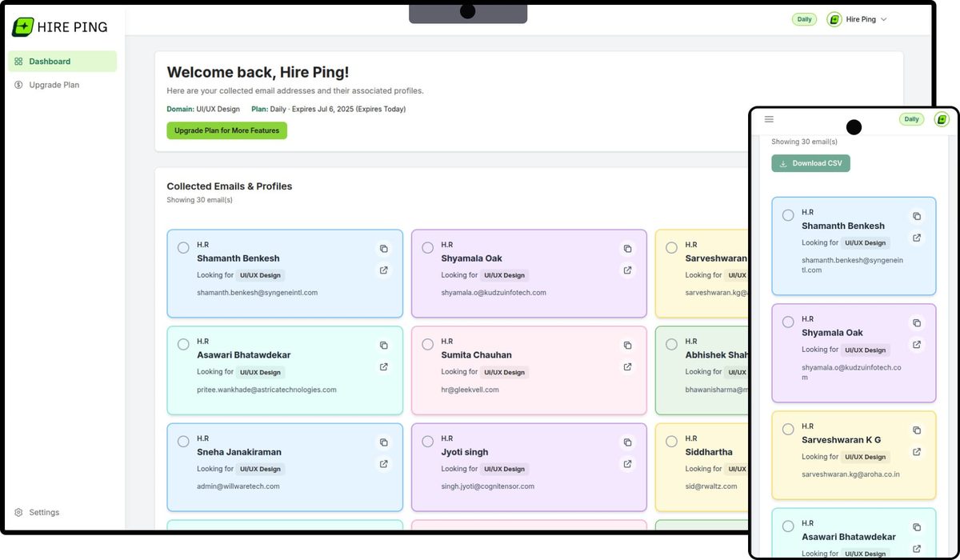Select Siddhartha card radio
960x560 pixels.
point(671,442)
